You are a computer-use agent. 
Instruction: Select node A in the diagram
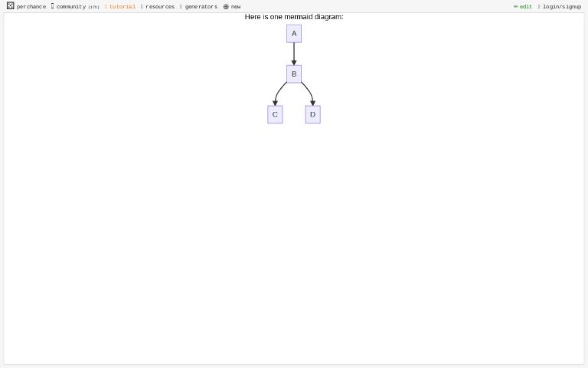pyautogui.click(x=294, y=34)
